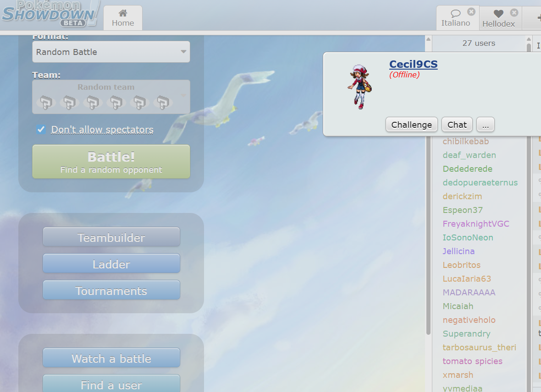Screen dimensions: 541x392
Task: Click the Hellodex heart icon
Action: (x=498, y=14)
